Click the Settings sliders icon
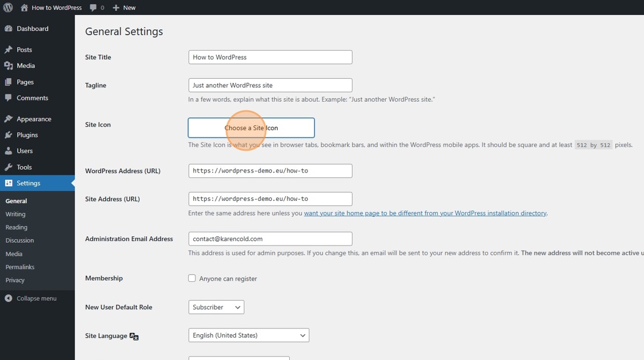 (8, 183)
